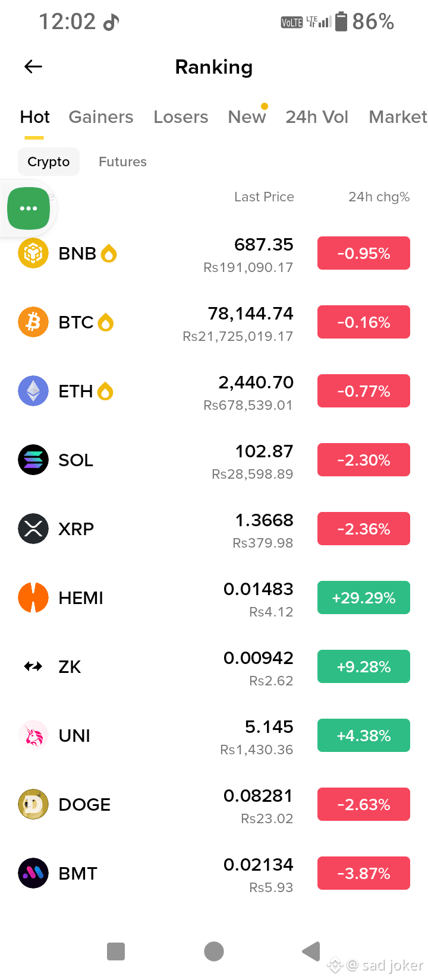Open the New tab
The image size is (428, 980).
[x=247, y=117]
